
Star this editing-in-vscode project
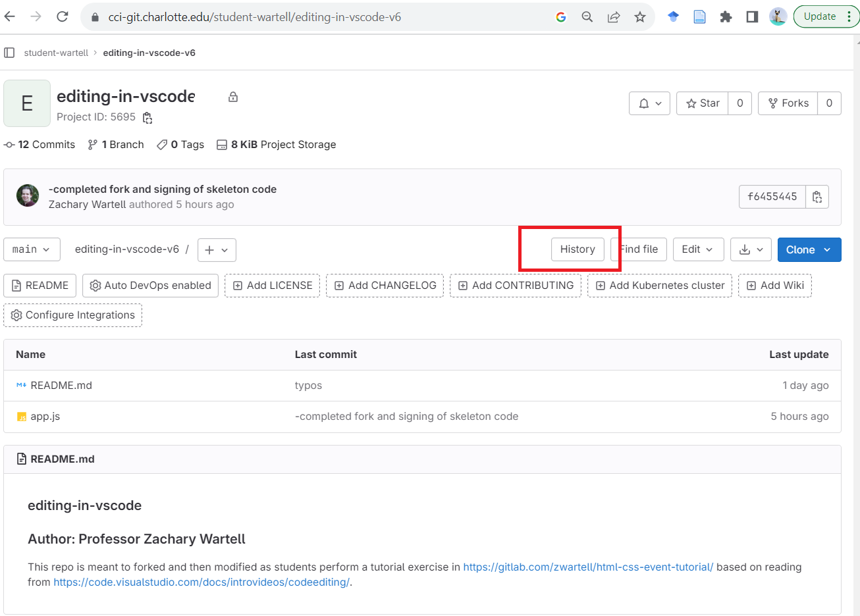[x=703, y=103]
